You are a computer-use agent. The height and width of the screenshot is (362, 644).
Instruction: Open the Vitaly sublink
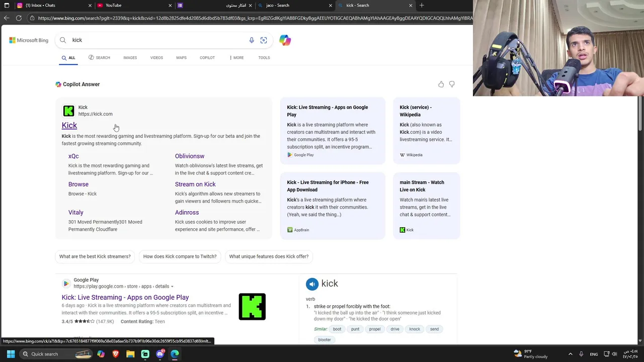[76, 213]
